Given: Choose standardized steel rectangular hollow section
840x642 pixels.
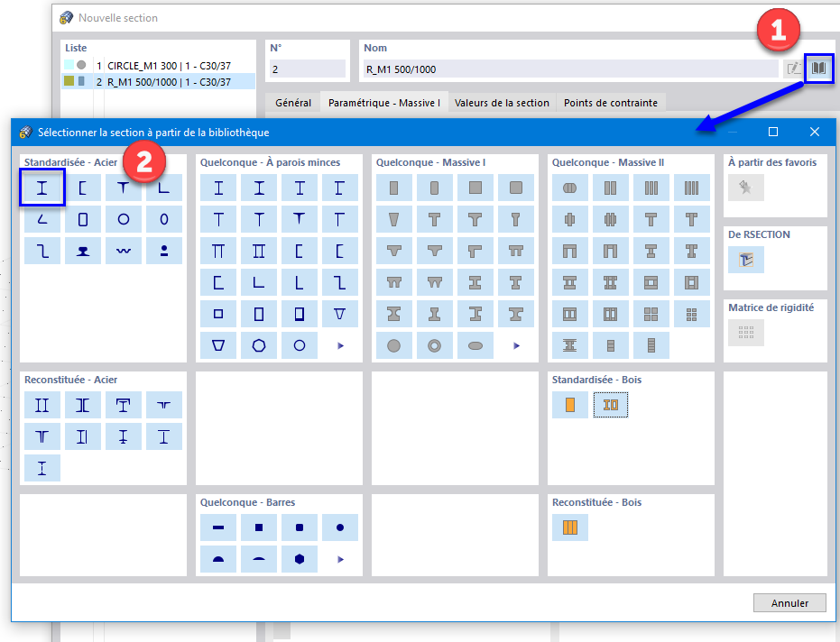Looking at the screenshot, I should [83, 219].
